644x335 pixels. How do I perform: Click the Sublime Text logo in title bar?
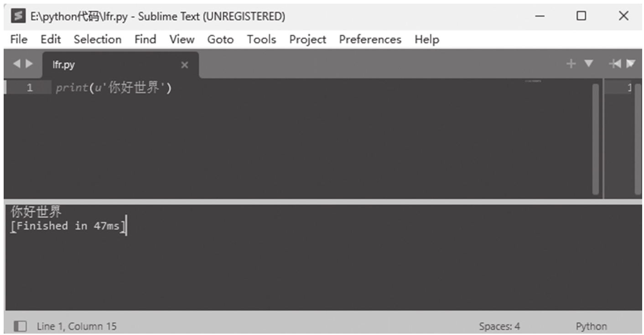(x=18, y=16)
